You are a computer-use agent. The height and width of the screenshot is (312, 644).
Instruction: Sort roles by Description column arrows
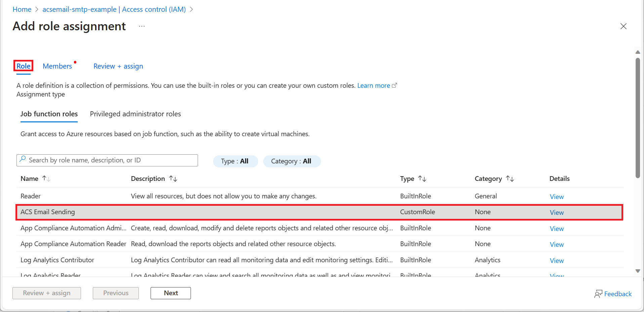[x=173, y=179]
